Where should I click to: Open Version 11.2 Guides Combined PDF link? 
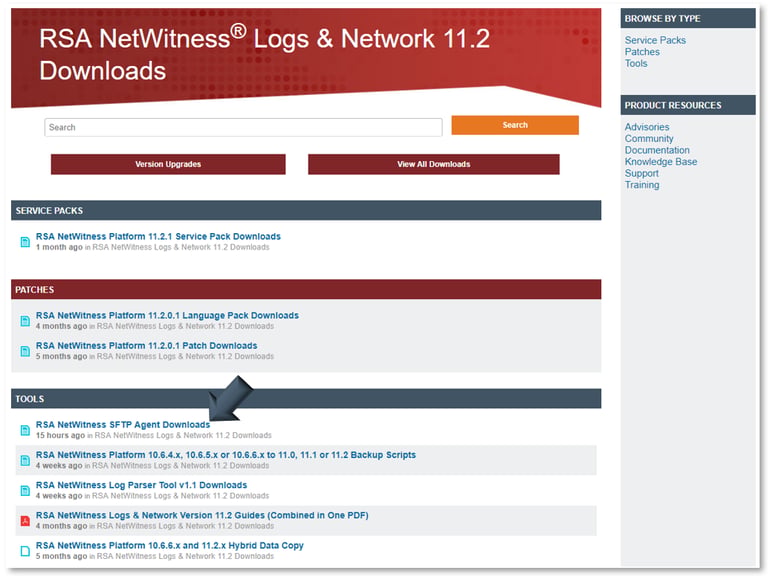[202, 515]
